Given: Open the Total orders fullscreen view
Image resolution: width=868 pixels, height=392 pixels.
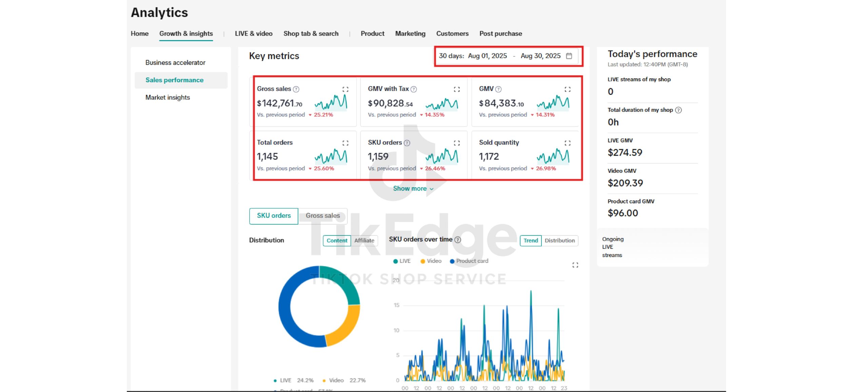Looking at the screenshot, I should point(345,143).
